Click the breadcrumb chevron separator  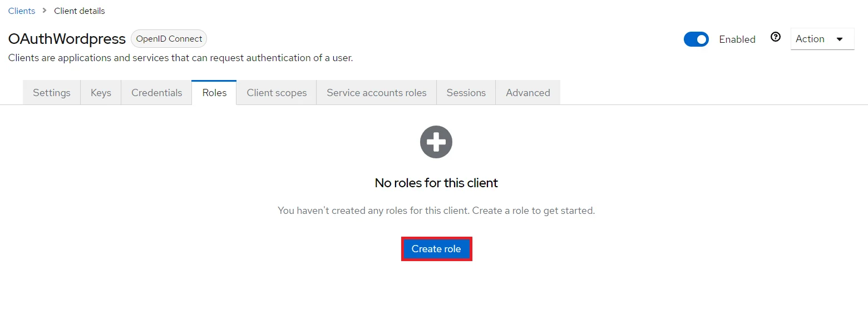tap(45, 11)
